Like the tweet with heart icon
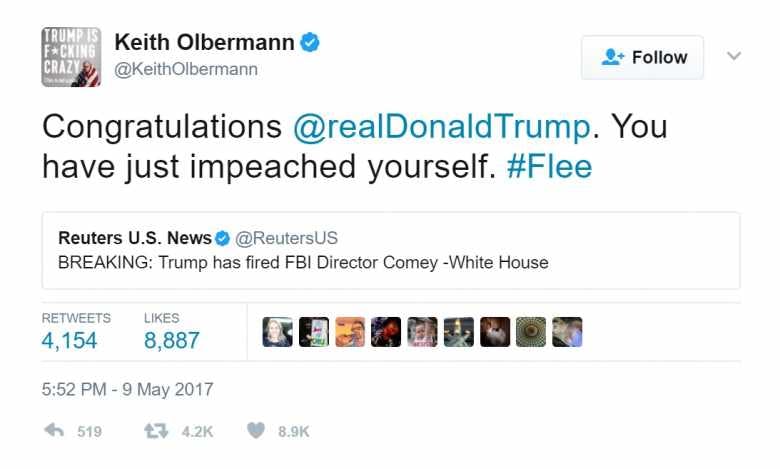 256,431
